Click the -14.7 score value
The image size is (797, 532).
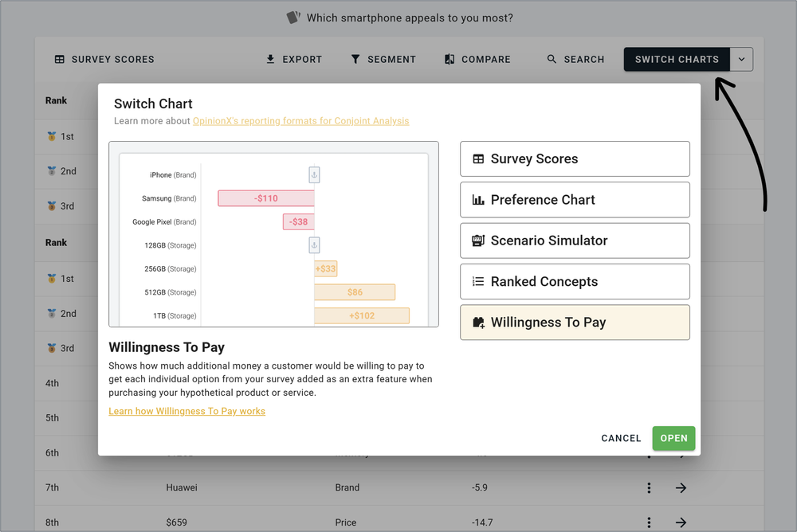coord(482,522)
